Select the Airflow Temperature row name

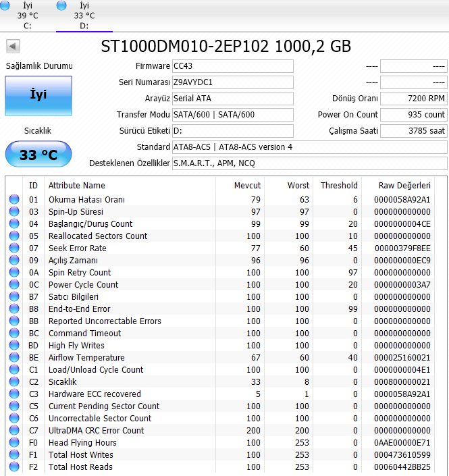tap(86, 358)
